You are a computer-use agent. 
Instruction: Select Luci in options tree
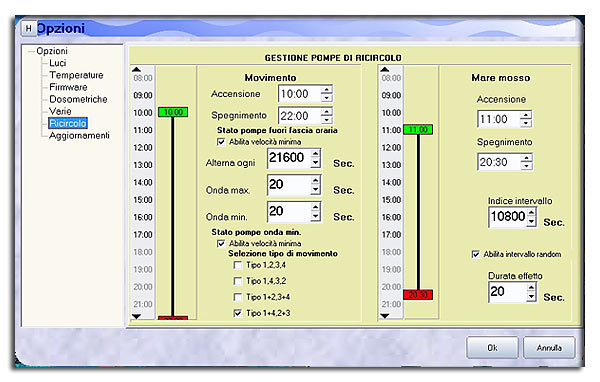(x=58, y=63)
